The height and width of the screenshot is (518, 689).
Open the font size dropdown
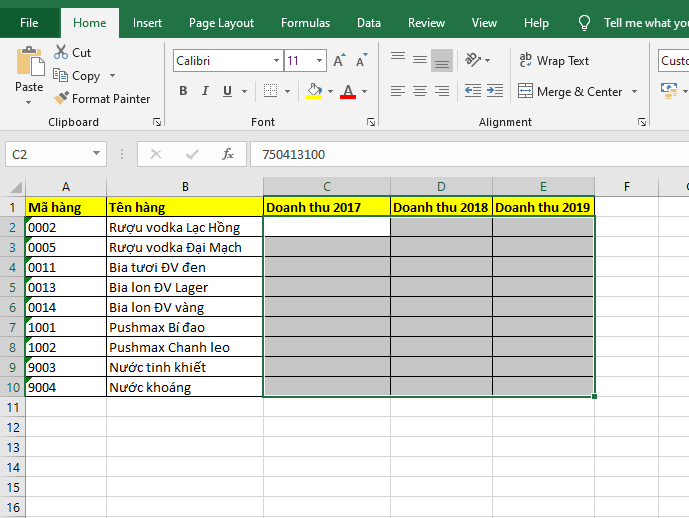tap(321, 61)
